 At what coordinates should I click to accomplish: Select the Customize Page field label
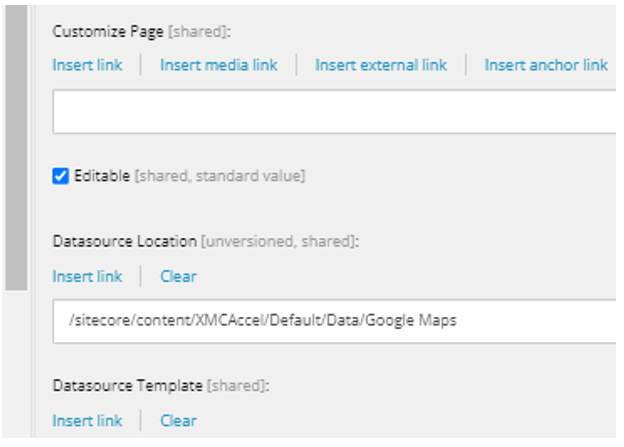point(108,31)
